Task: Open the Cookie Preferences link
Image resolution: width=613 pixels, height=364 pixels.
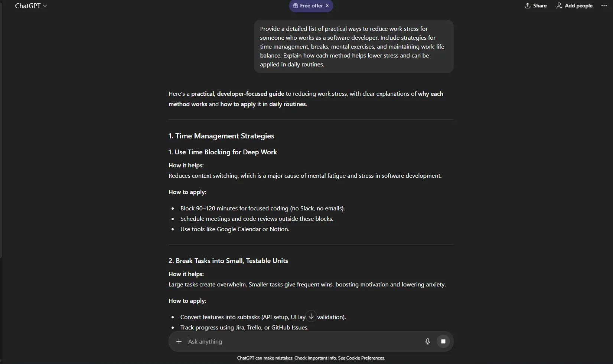Action: [x=365, y=358]
